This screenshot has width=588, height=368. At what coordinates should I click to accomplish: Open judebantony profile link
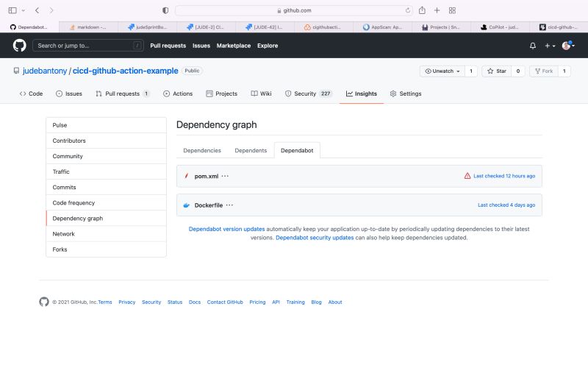45,71
